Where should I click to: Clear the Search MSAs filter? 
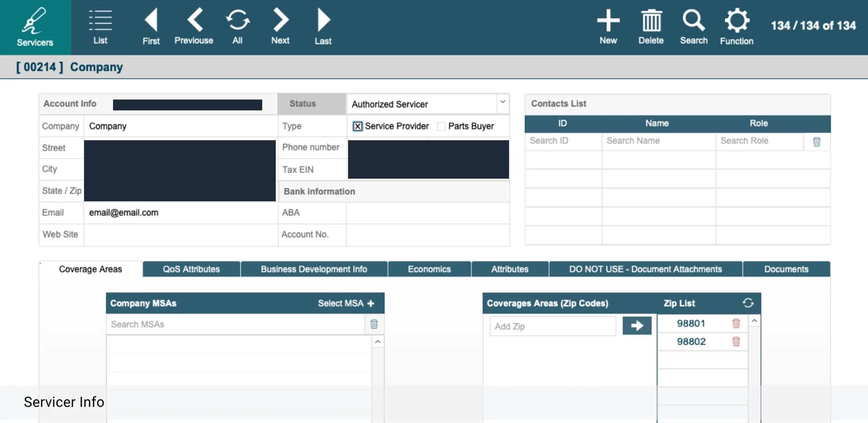pyautogui.click(x=374, y=324)
